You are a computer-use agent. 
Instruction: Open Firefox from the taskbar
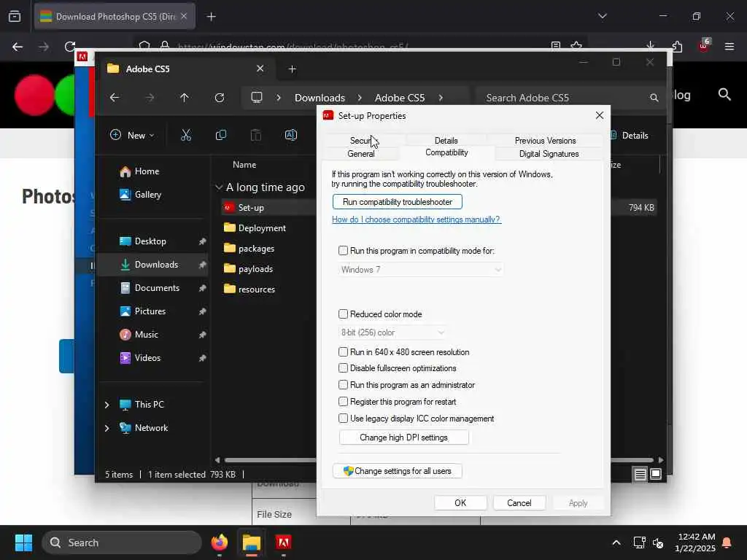click(x=220, y=542)
